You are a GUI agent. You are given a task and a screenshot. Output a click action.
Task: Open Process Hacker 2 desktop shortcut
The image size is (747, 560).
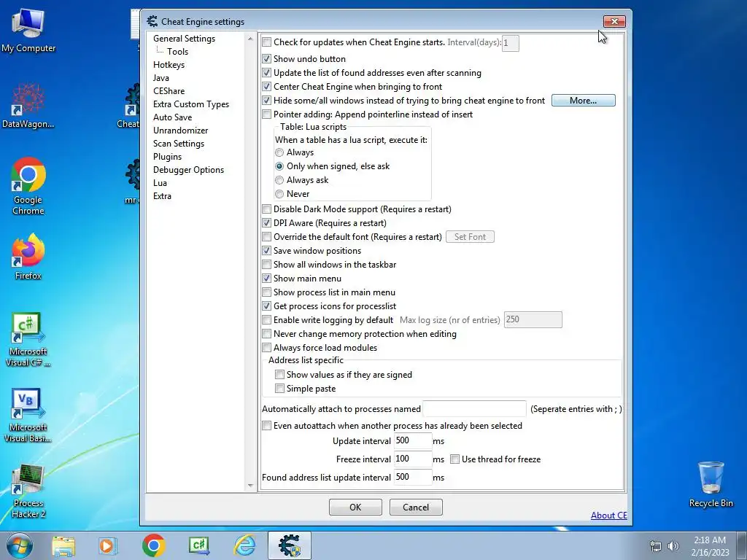(28, 491)
